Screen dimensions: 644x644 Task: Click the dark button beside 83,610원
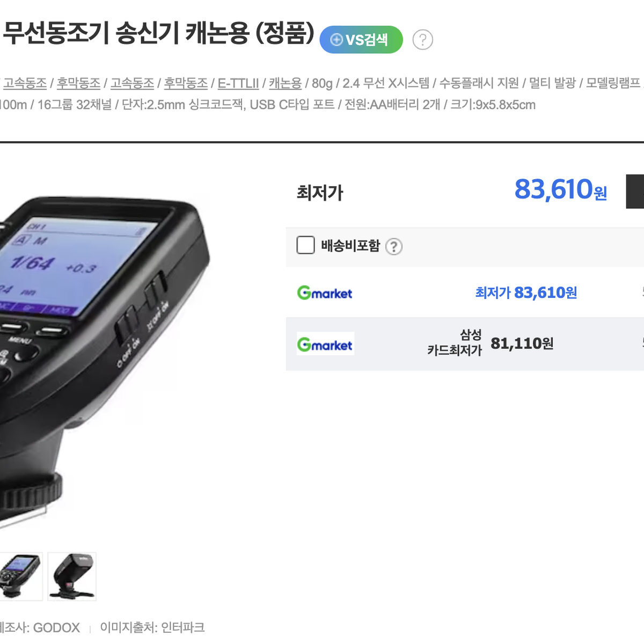(x=635, y=192)
